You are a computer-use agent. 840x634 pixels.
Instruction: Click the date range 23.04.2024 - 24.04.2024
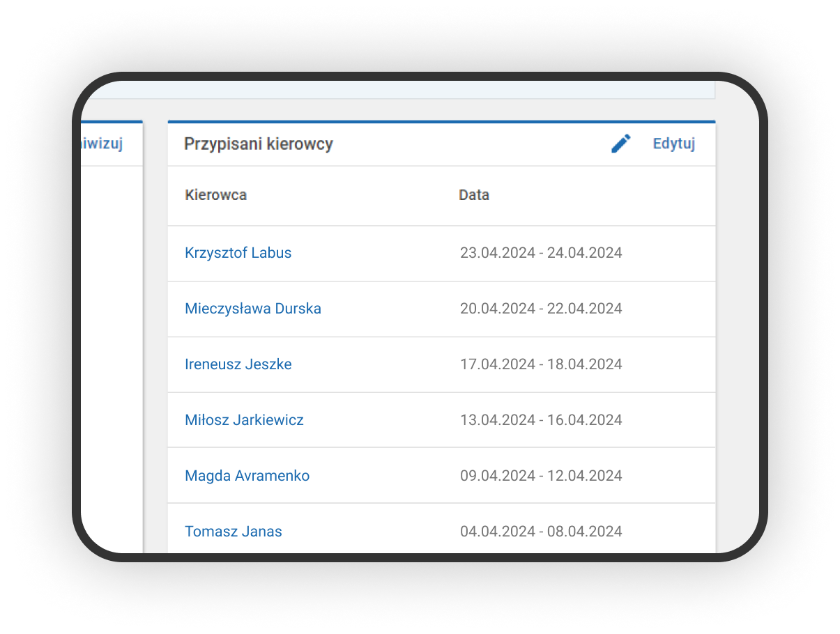pyautogui.click(x=541, y=253)
